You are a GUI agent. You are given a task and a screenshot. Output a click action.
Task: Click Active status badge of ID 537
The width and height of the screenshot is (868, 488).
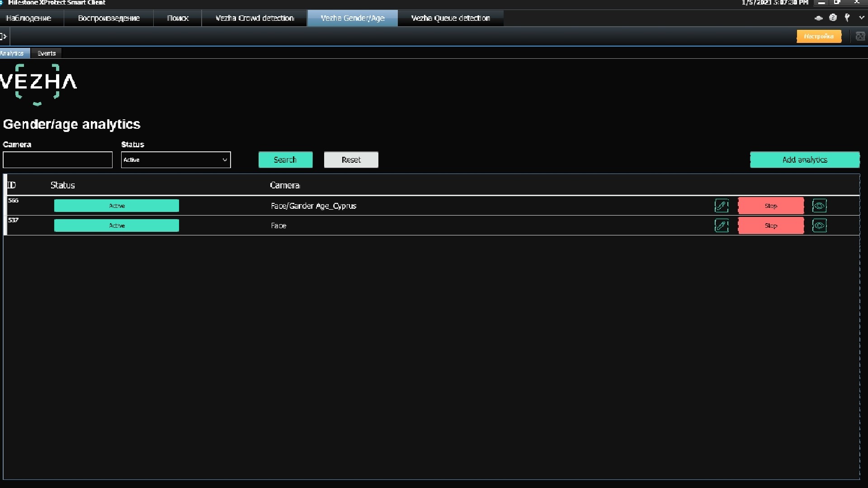[117, 225]
